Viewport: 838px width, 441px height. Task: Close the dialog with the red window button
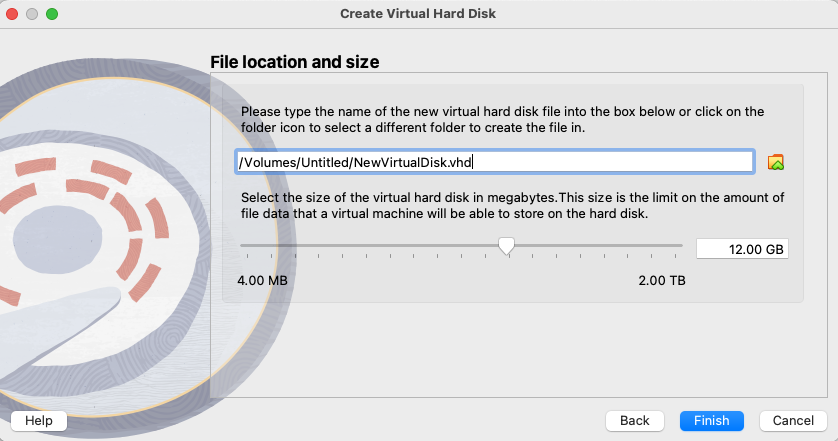12,14
